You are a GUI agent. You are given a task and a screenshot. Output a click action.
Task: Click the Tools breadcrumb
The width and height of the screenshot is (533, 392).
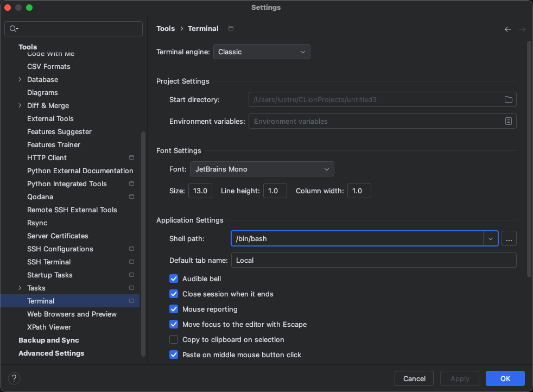click(x=166, y=29)
